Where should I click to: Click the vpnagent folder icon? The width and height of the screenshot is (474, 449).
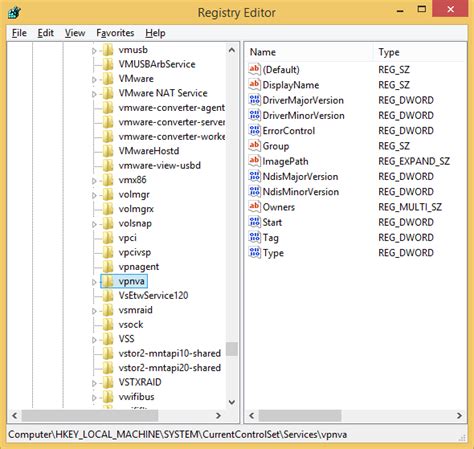[108, 267]
